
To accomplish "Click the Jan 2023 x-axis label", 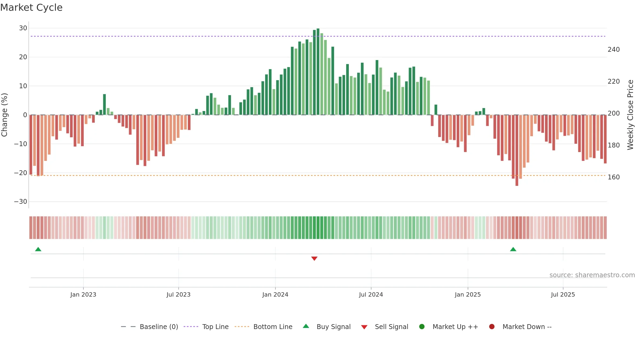I will 83,295.
